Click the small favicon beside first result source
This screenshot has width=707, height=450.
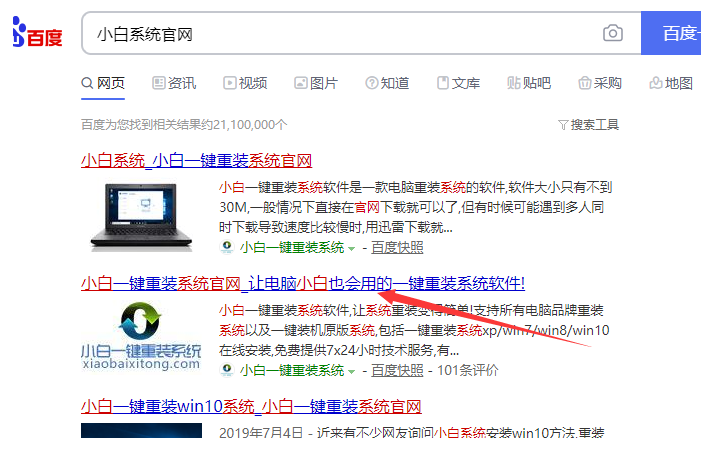227,248
